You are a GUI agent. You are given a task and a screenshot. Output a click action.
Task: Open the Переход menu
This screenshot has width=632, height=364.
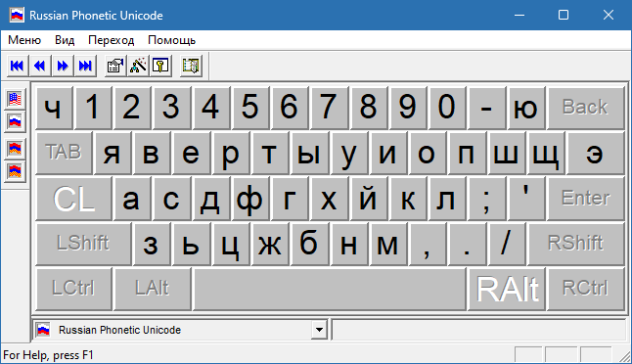[x=111, y=40]
